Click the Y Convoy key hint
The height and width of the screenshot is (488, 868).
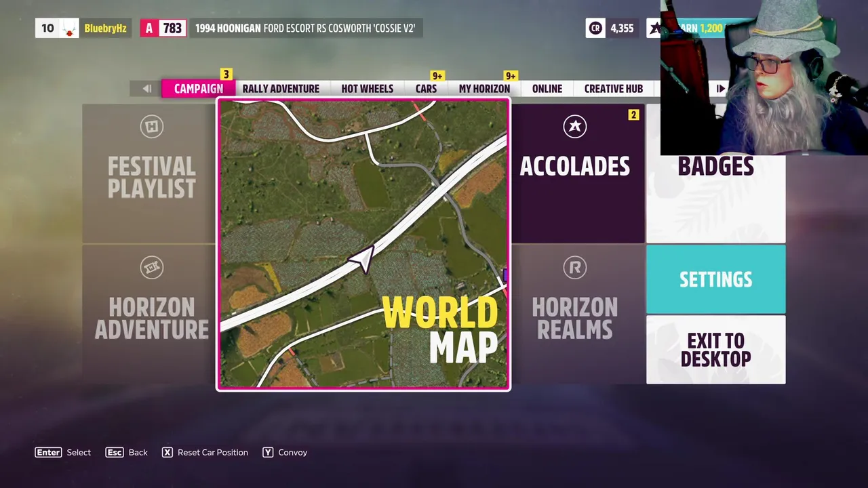(x=285, y=452)
